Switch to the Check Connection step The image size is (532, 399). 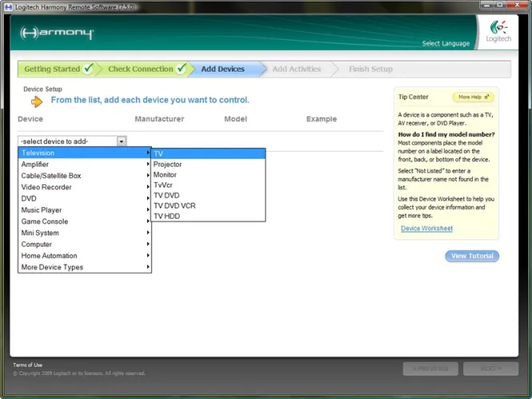coord(141,69)
